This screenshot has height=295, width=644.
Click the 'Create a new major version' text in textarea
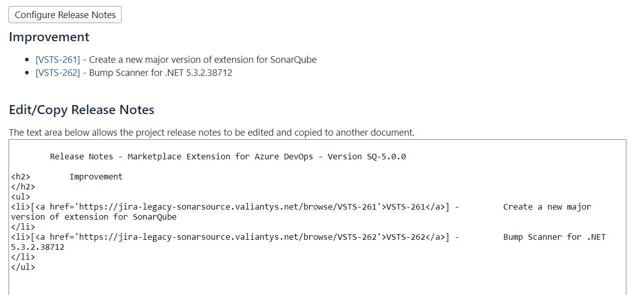[x=547, y=207]
